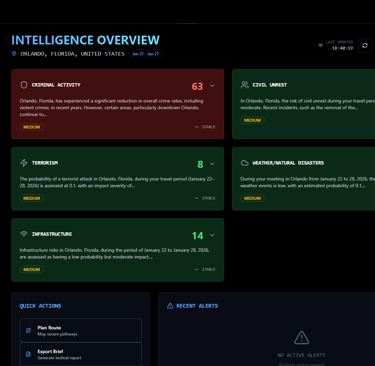Click the large alert triangle above No Active Alerts

[x=301, y=338]
